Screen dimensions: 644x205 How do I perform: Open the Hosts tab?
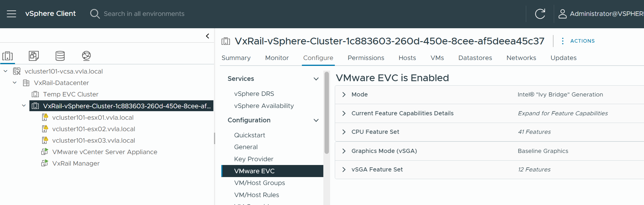(407, 58)
